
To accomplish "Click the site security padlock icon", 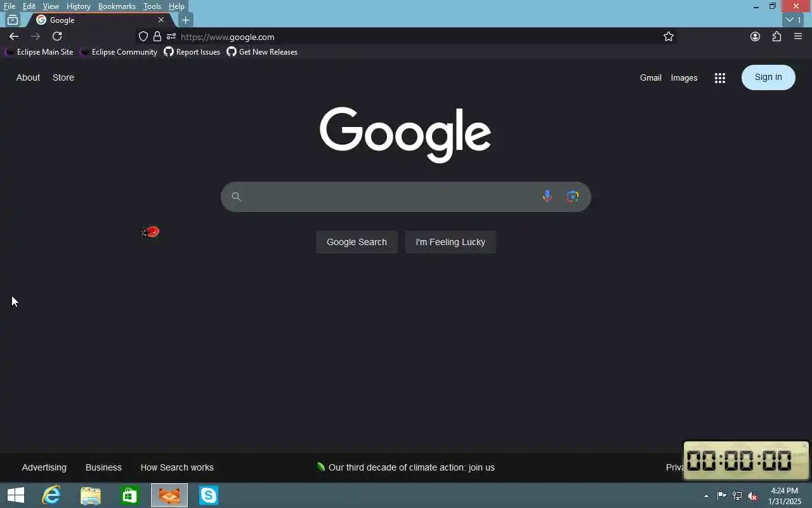I will pyautogui.click(x=157, y=37).
